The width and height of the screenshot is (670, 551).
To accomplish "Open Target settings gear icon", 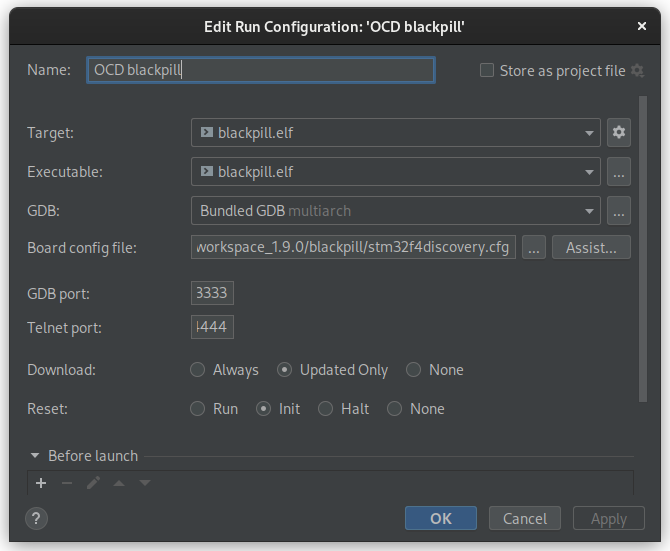I will [x=619, y=132].
